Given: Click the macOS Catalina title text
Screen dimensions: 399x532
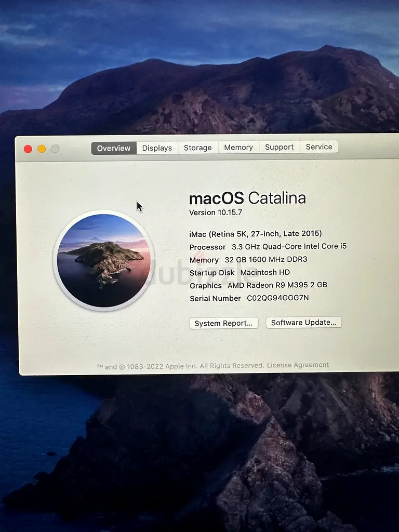Looking at the screenshot, I should point(247,198).
